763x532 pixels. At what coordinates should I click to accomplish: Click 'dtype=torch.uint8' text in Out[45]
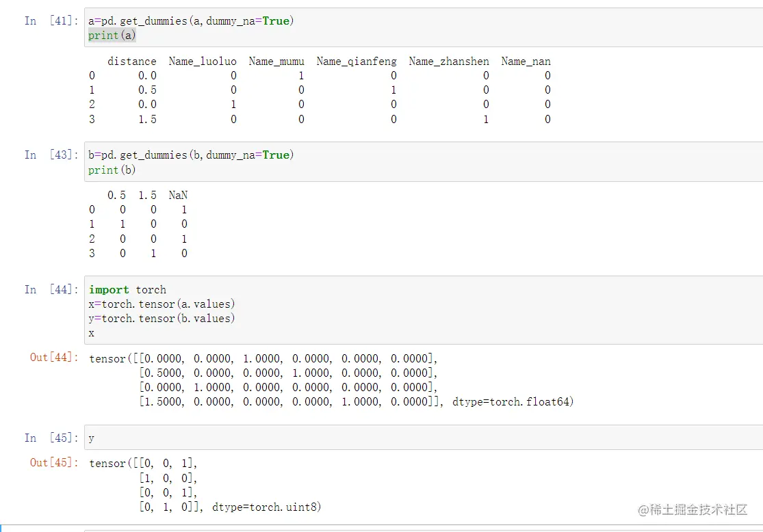(x=265, y=507)
